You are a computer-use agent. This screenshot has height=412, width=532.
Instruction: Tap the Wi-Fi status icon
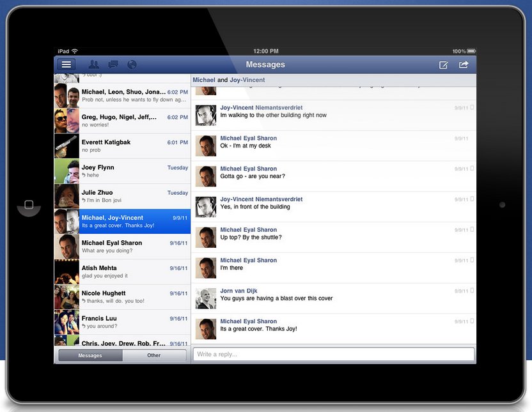point(75,51)
